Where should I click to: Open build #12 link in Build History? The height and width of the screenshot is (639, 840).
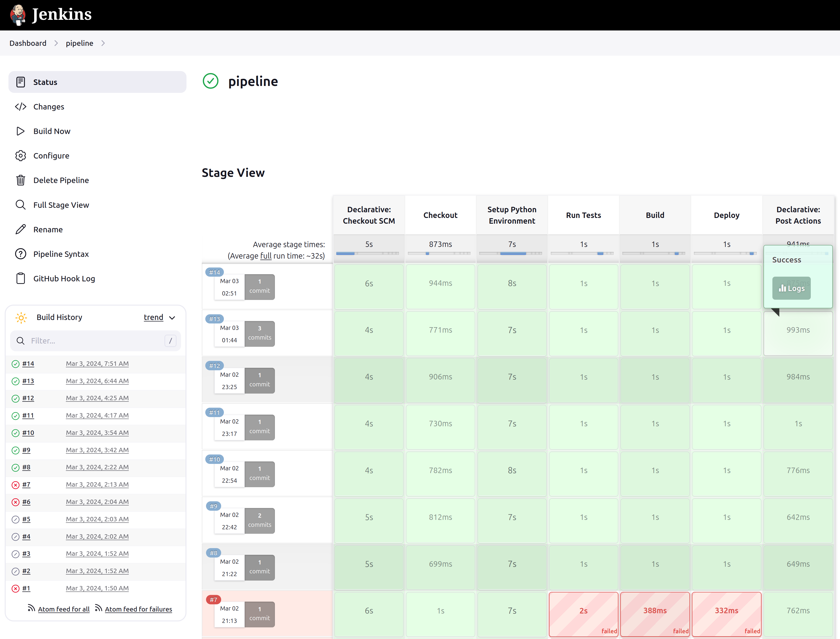point(28,398)
